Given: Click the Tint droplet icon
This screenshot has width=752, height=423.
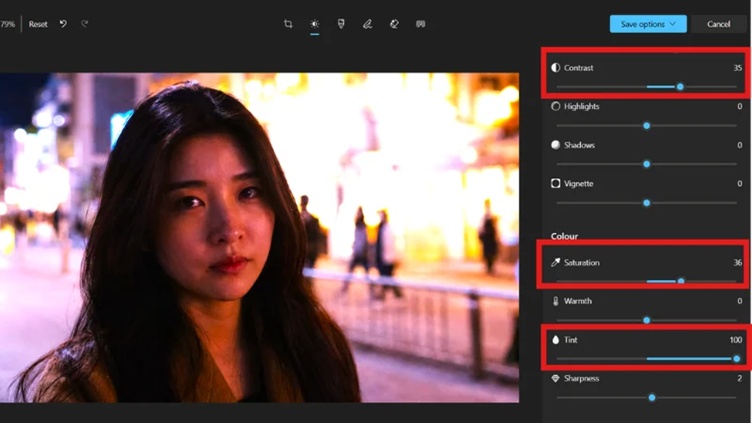Looking at the screenshot, I should (555, 340).
